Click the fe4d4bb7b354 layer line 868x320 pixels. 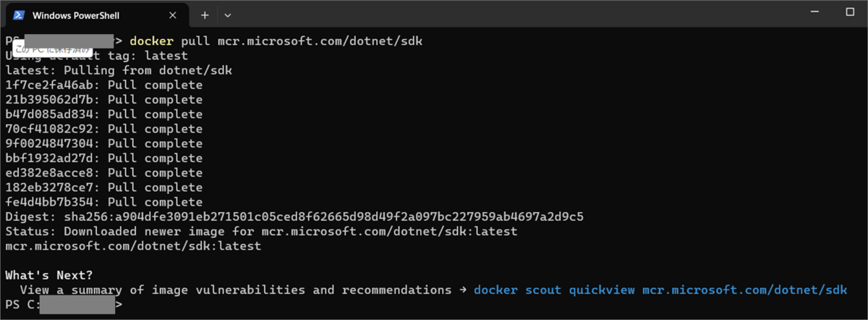103,202
